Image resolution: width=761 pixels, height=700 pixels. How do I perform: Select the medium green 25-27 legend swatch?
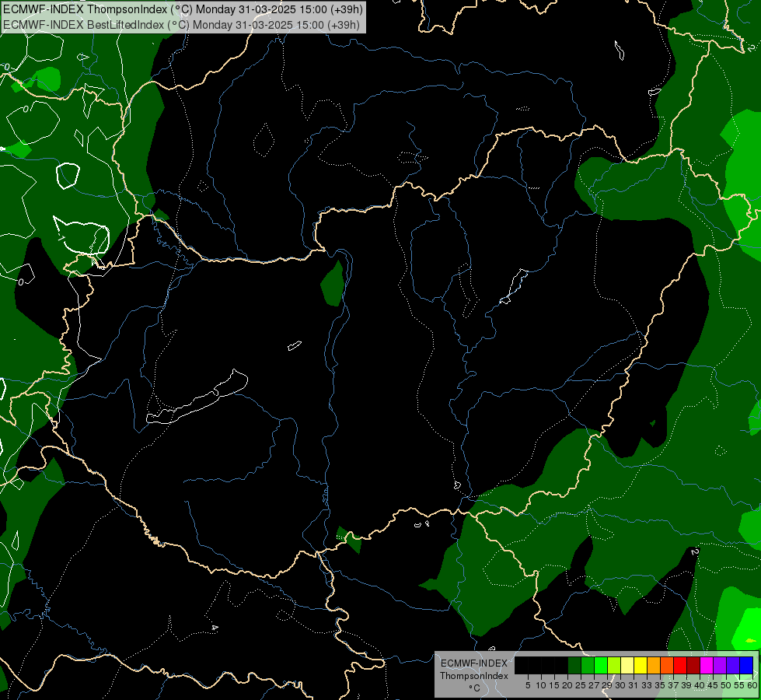[x=587, y=665]
